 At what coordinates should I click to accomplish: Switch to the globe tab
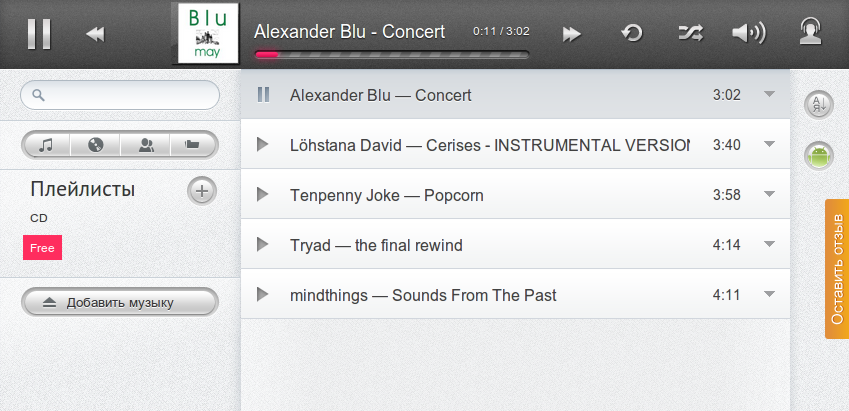pyautogui.click(x=96, y=145)
